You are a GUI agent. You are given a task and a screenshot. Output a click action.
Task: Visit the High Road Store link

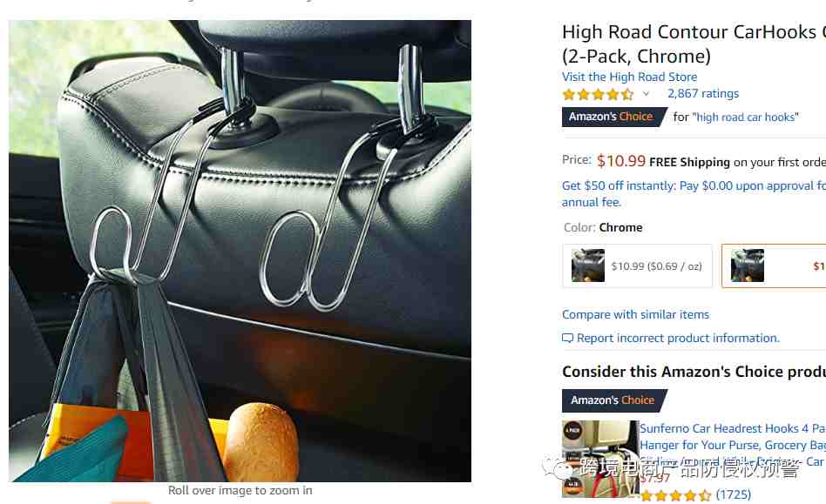(x=629, y=77)
